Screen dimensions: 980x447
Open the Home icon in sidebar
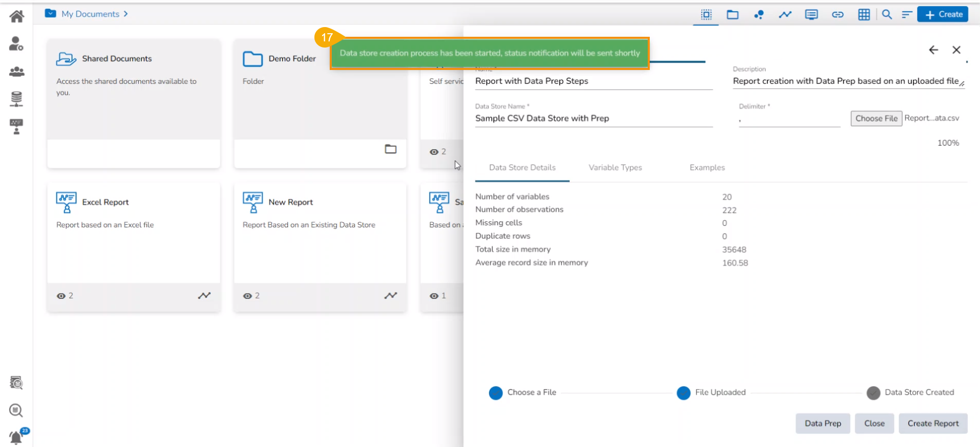(16, 16)
